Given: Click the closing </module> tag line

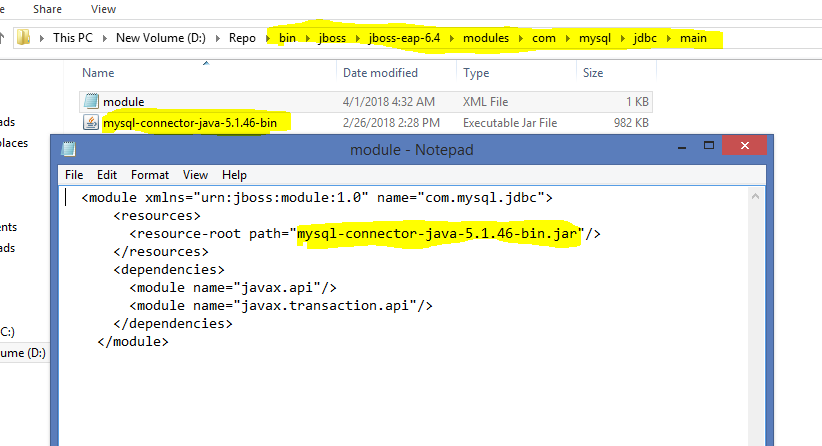Looking at the screenshot, I should (133, 341).
